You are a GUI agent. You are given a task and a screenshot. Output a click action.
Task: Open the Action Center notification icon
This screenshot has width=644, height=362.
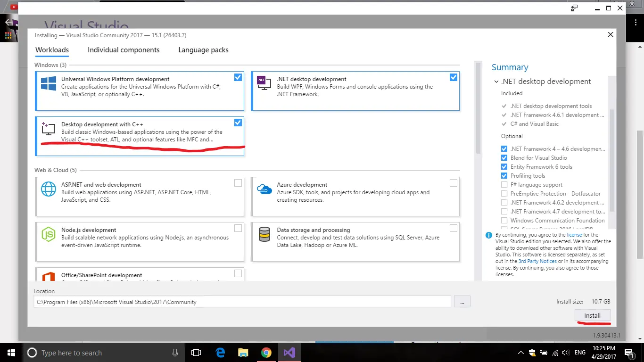[x=629, y=353]
